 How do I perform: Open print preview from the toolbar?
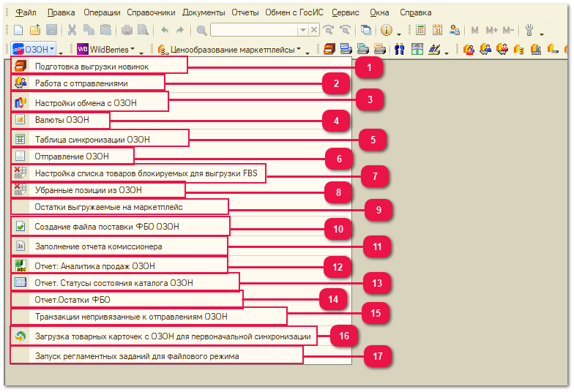click(143, 31)
